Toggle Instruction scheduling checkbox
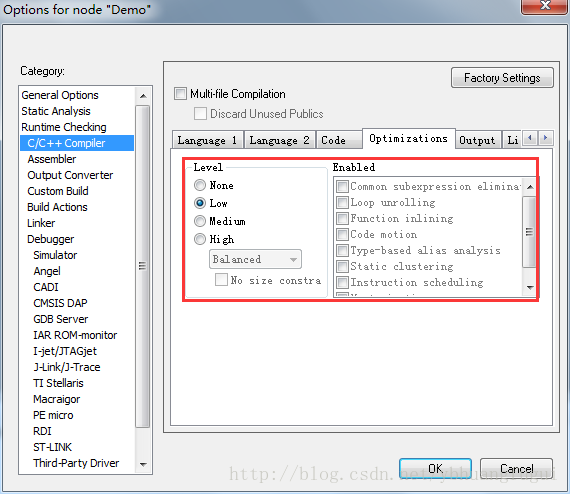This screenshot has height=494, width=570. [342, 282]
